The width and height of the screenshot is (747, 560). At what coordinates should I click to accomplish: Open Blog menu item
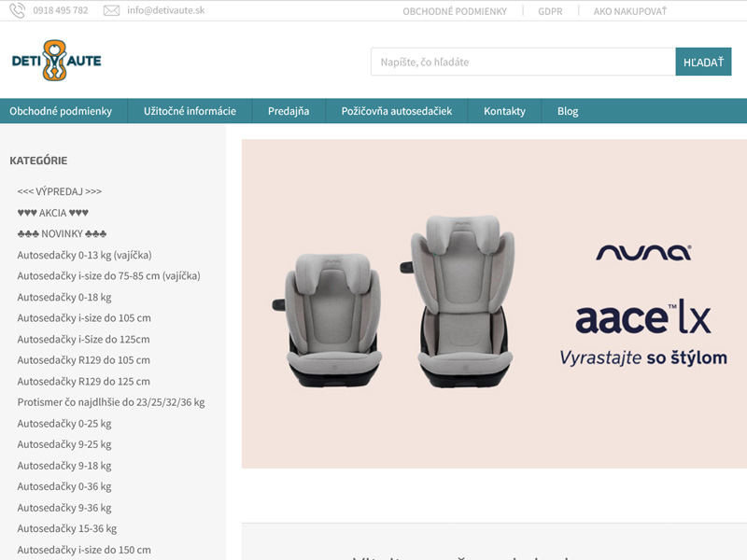[x=568, y=111]
